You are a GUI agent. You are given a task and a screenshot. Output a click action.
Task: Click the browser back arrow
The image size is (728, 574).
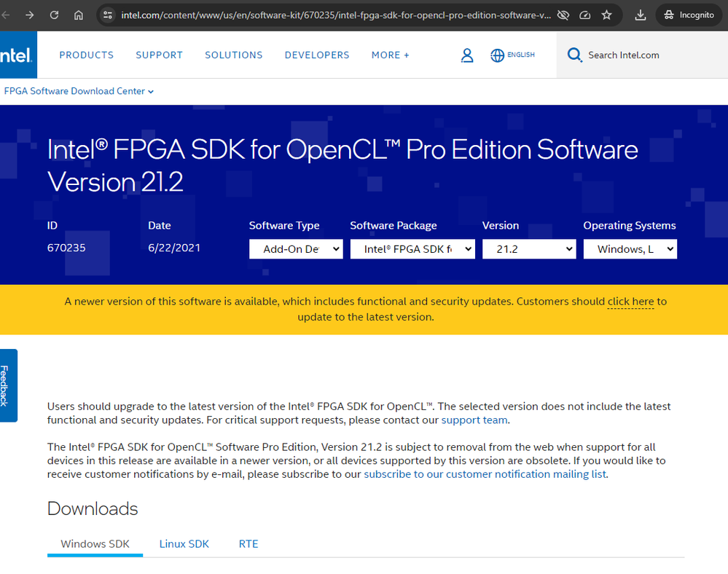pyautogui.click(x=5, y=15)
